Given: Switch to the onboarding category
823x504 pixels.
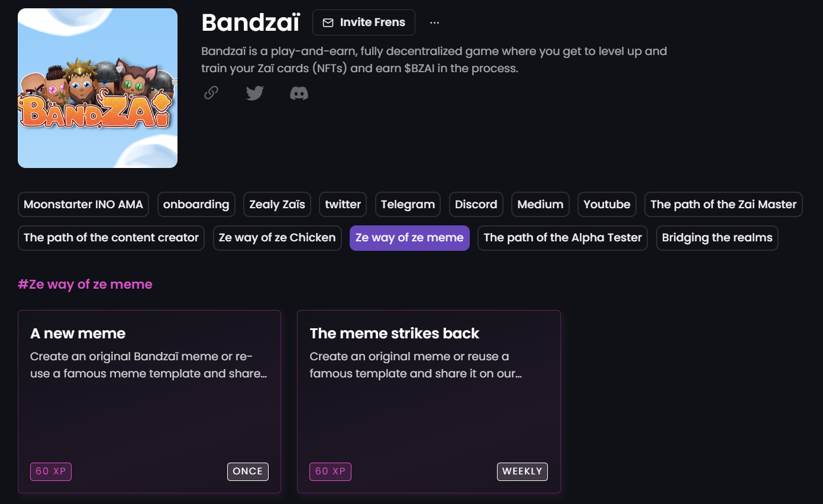Looking at the screenshot, I should (x=196, y=204).
